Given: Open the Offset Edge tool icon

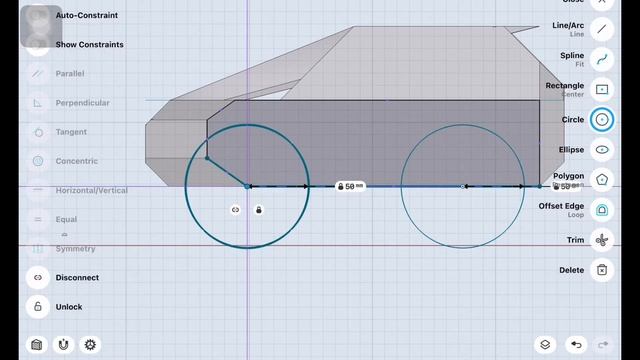Looking at the screenshot, I should (602, 210).
